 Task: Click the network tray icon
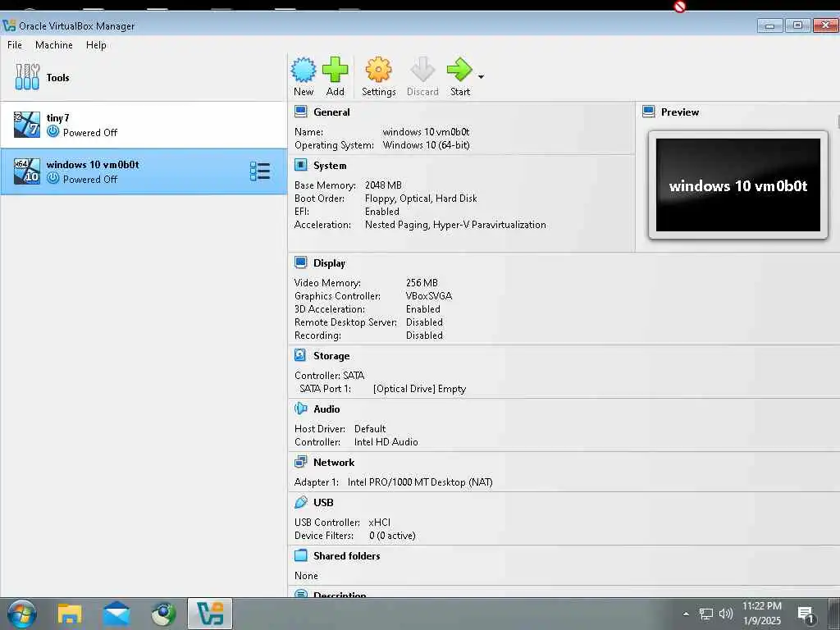(706, 614)
